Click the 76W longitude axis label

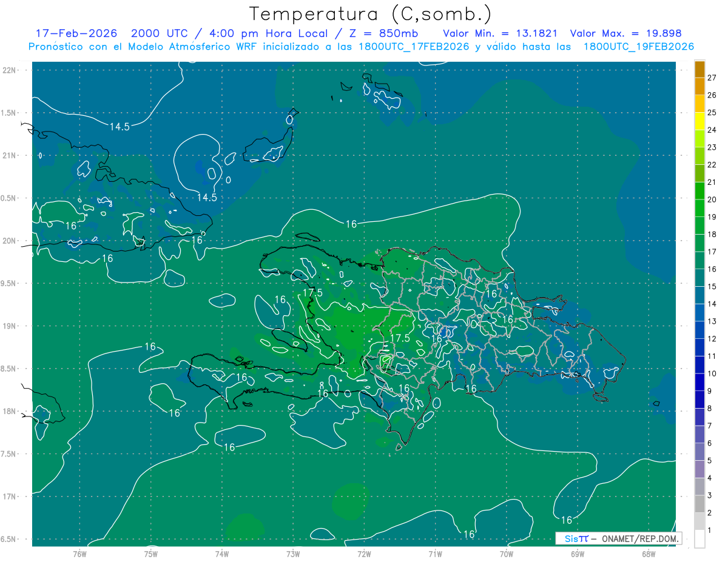79,554
